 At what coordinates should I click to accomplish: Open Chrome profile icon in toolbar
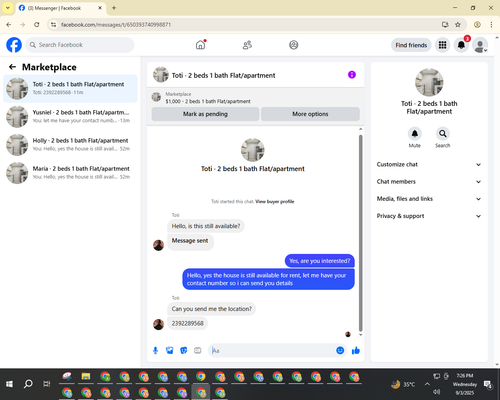[x=477, y=24]
